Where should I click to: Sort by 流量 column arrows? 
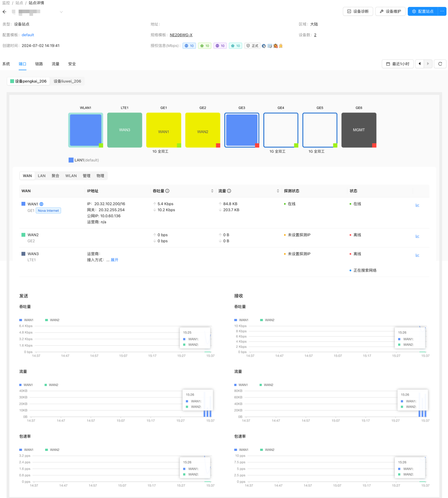click(278, 191)
